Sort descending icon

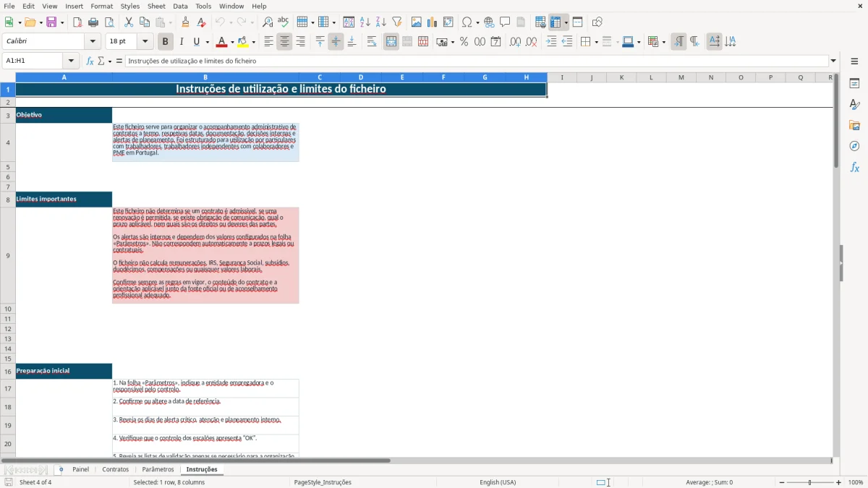(381, 22)
